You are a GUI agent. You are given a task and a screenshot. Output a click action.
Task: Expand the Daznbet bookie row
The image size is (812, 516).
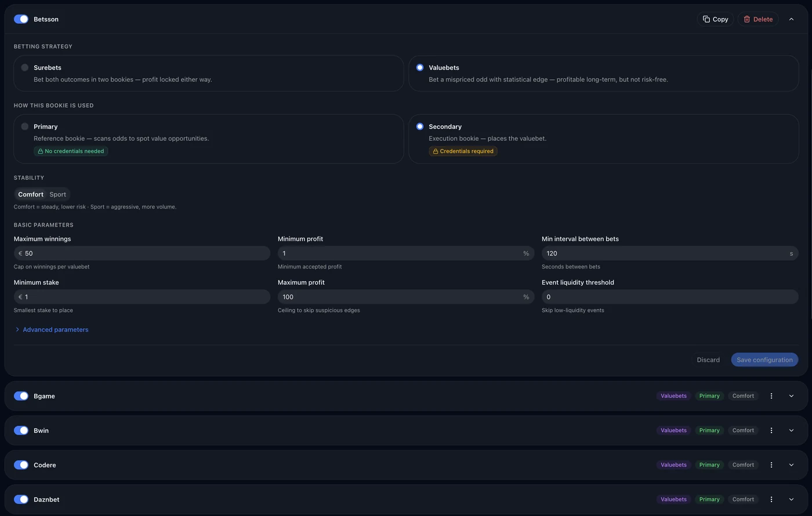click(x=791, y=499)
